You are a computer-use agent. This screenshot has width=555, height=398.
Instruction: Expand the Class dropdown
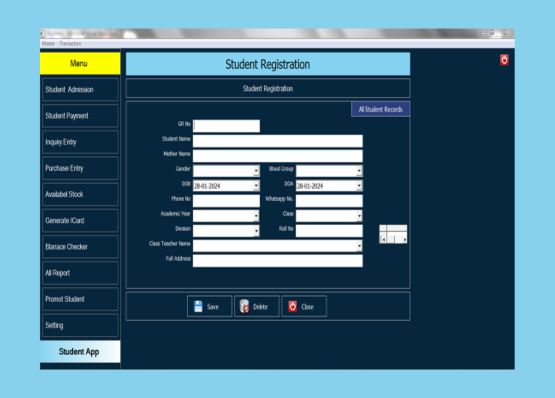359,216
